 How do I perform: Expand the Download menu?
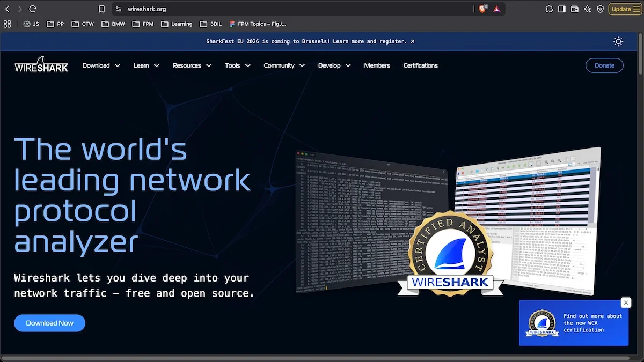pyautogui.click(x=101, y=65)
